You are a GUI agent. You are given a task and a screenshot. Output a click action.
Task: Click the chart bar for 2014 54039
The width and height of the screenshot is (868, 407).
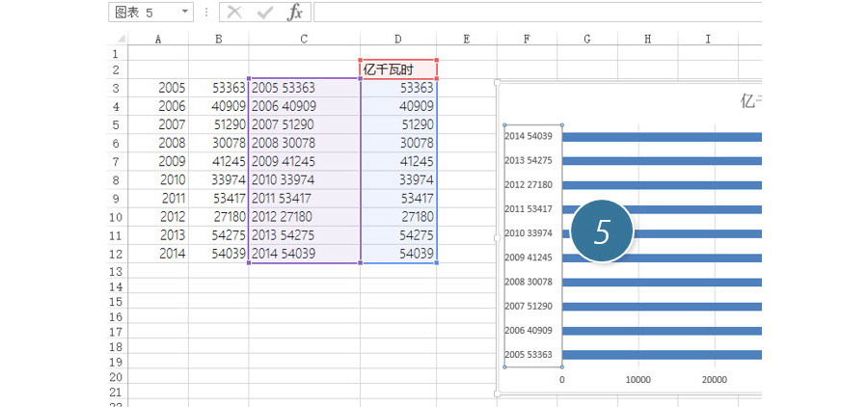(662, 137)
